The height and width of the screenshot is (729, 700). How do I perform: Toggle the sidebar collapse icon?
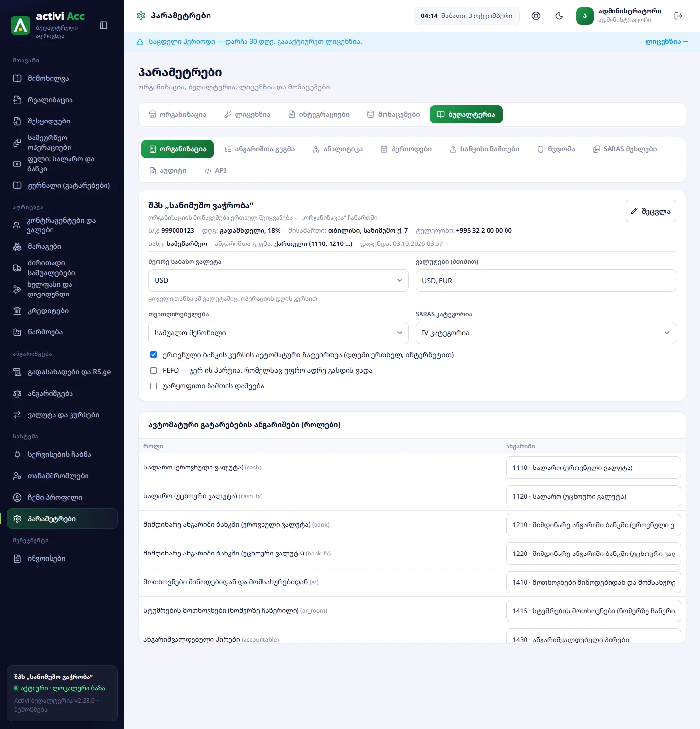(x=104, y=25)
